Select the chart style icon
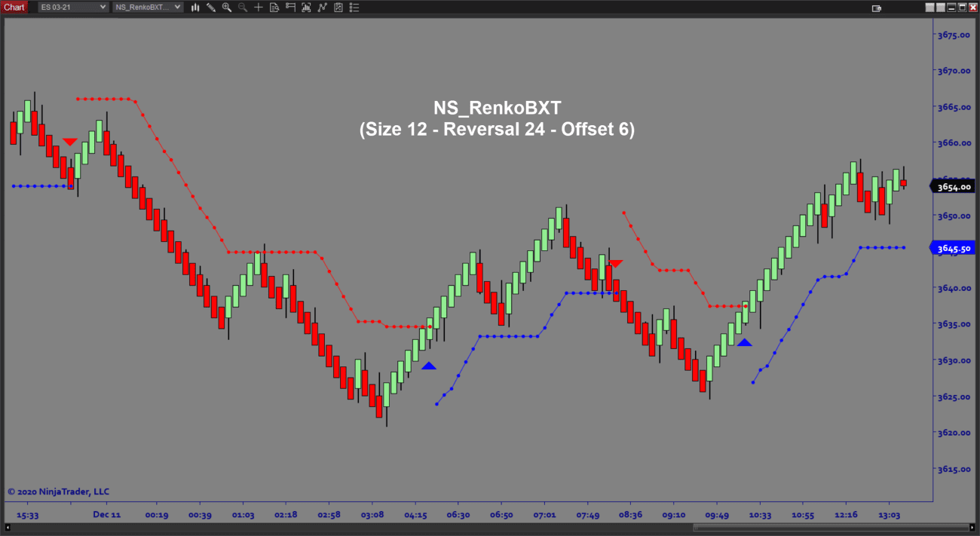Image resolution: width=980 pixels, height=536 pixels. (195, 8)
